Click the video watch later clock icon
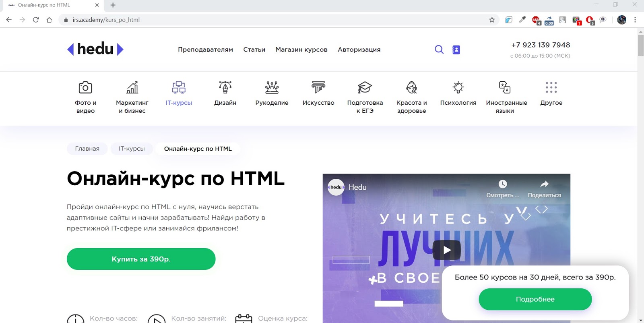The image size is (644, 323). click(503, 184)
